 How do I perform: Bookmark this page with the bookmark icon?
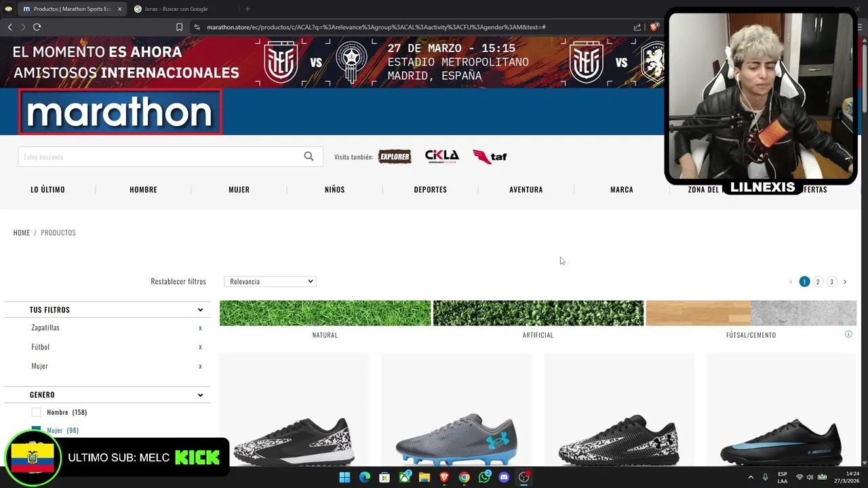click(179, 27)
